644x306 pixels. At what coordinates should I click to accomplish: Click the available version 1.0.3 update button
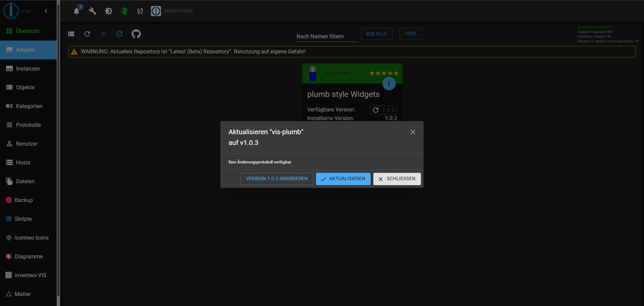pos(383,110)
